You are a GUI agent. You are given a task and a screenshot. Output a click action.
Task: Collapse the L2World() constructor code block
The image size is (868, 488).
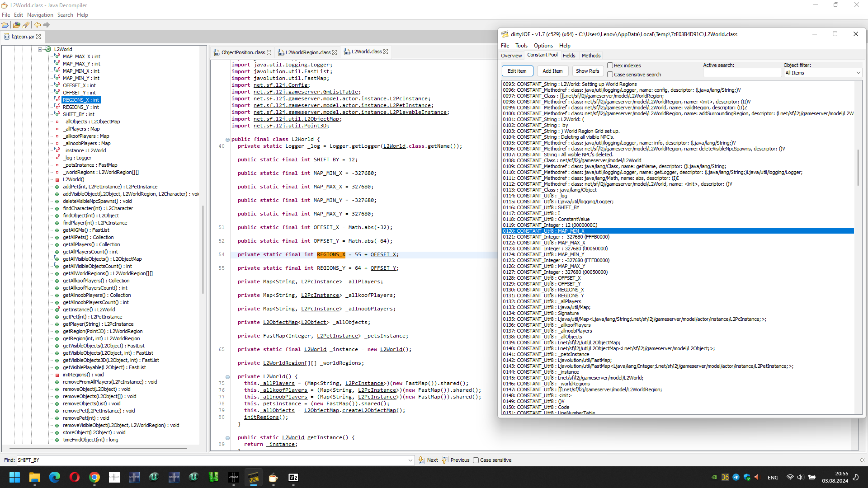(227, 377)
